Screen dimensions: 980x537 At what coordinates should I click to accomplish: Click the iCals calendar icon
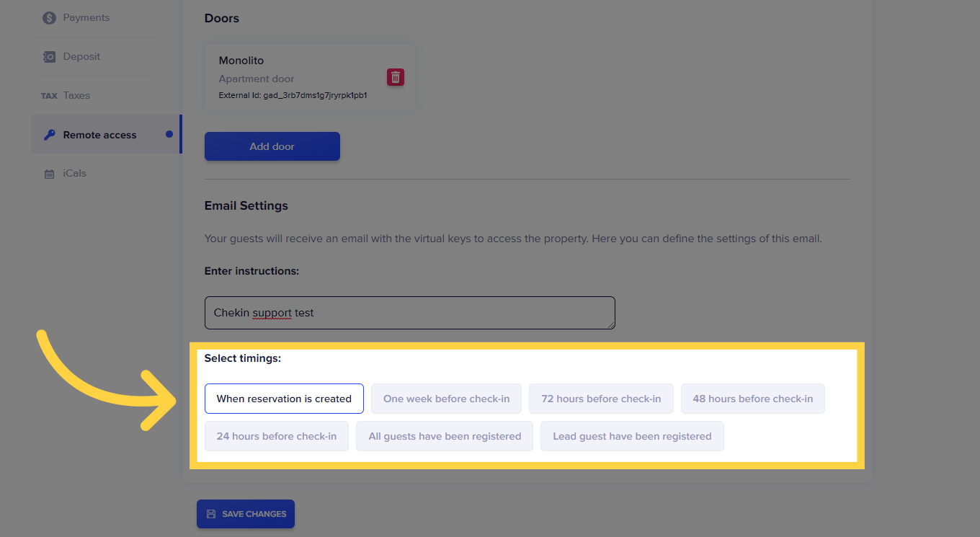pos(49,174)
